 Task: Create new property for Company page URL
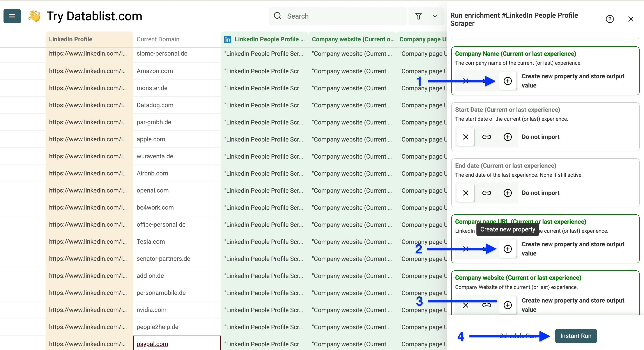click(508, 249)
